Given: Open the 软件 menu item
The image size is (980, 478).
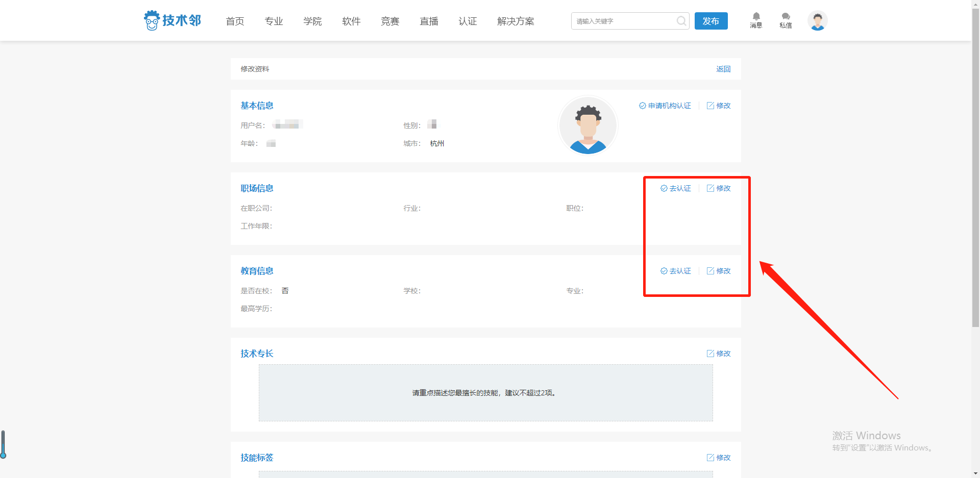Looking at the screenshot, I should pyautogui.click(x=351, y=21).
